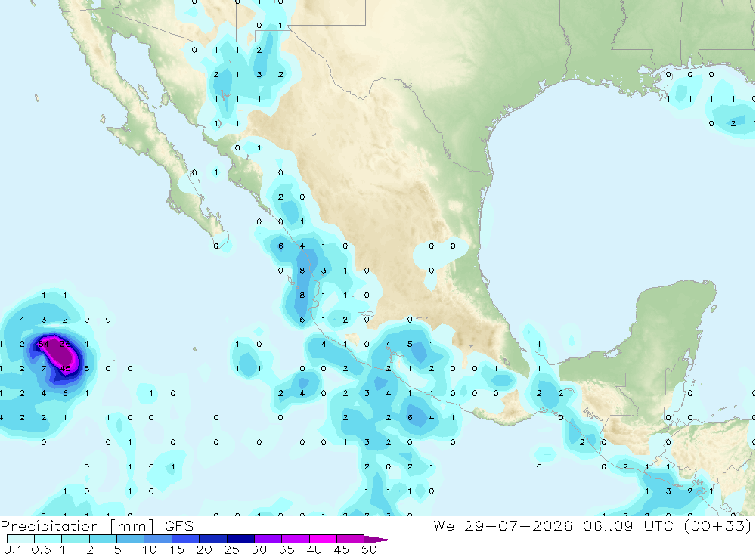Viewport: 756px width, 554px height.
Task: Click the '0.1' legend scale label
Action: (13, 549)
